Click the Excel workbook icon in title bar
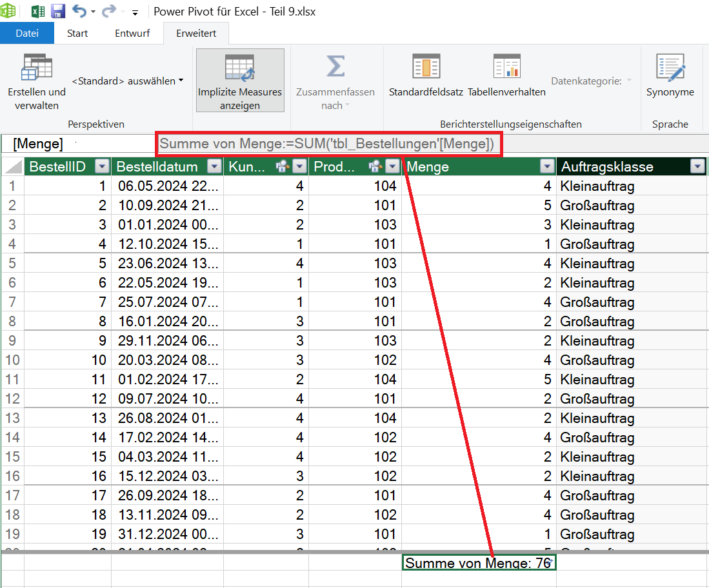The width and height of the screenshot is (709, 588). coord(38,11)
